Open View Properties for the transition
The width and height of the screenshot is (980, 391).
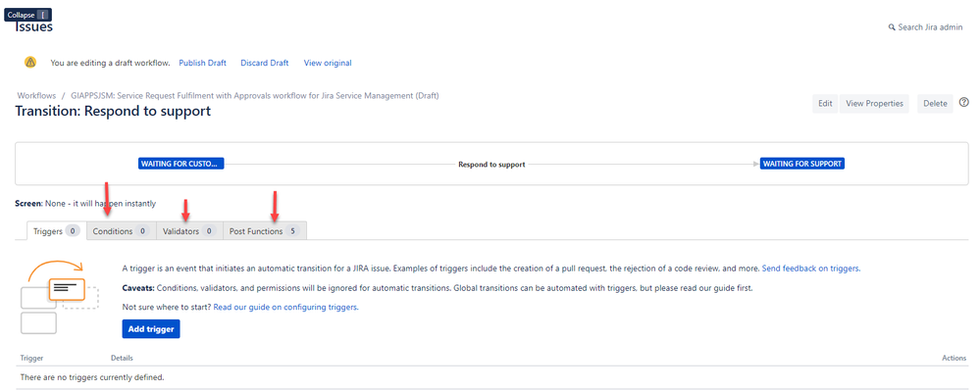click(x=874, y=104)
